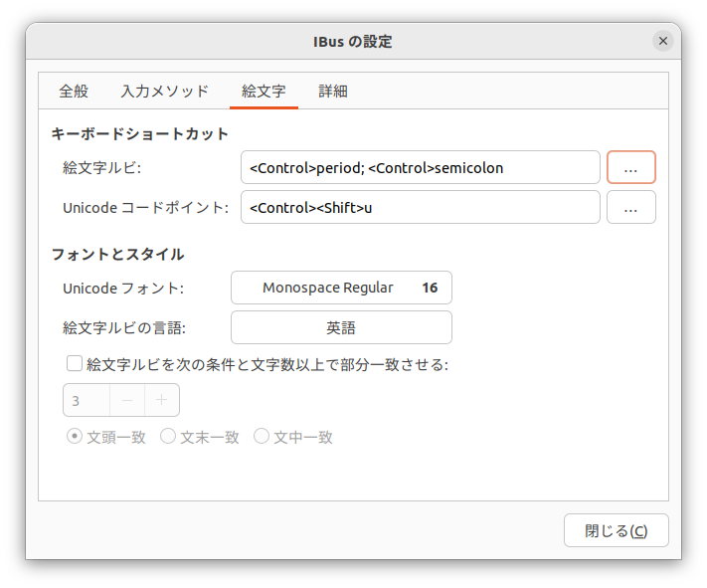
Task: Click the Unicode コードポイント: label
Action: (x=145, y=208)
